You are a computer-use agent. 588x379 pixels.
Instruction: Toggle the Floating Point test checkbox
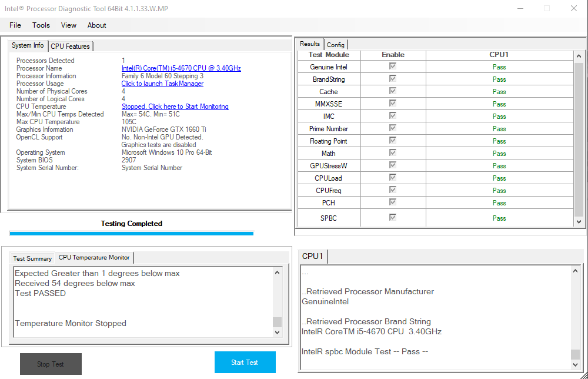click(x=393, y=140)
